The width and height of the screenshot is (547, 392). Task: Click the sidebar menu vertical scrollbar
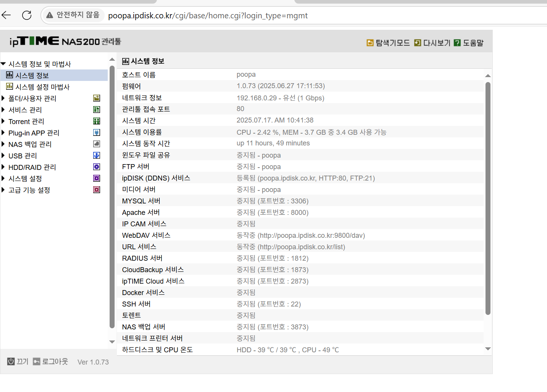(x=112, y=197)
